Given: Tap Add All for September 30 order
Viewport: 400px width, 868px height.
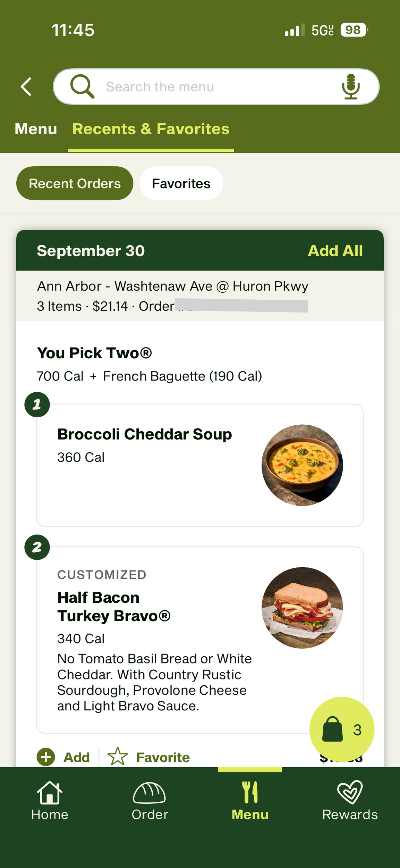Looking at the screenshot, I should (335, 251).
